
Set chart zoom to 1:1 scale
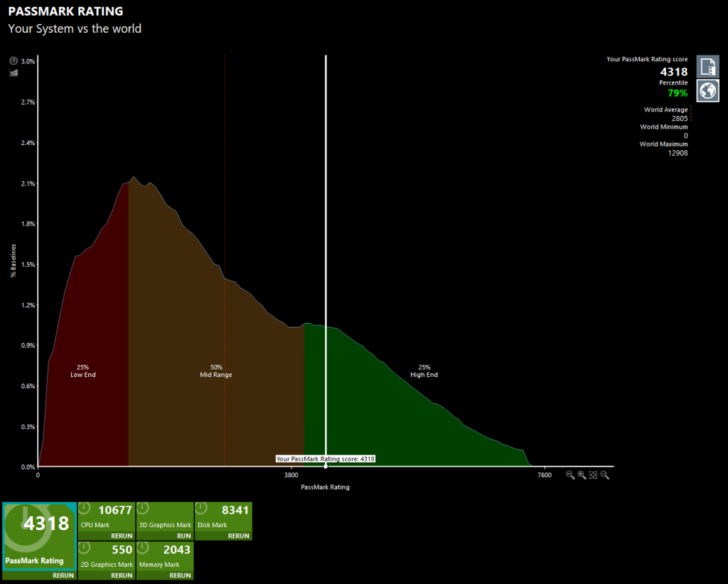605,475
